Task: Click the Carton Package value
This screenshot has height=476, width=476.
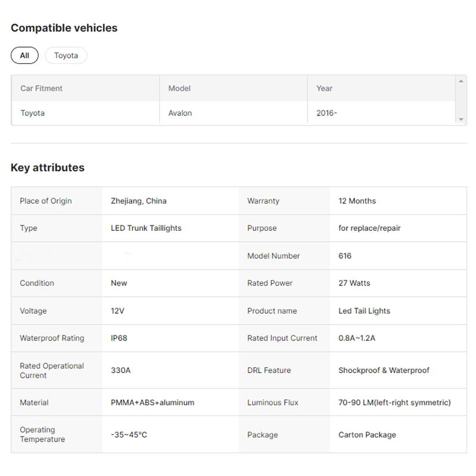Action: 367,434
